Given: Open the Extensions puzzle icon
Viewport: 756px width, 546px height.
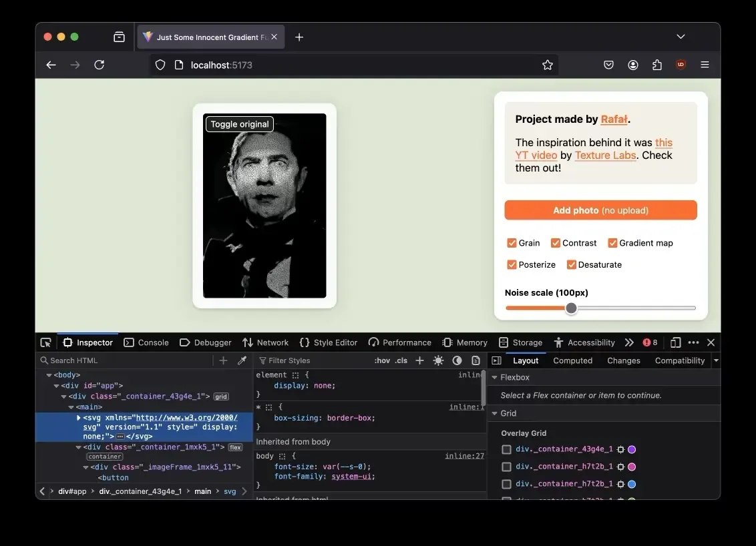Looking at the screenshot, I should click(x=656, y=65).
